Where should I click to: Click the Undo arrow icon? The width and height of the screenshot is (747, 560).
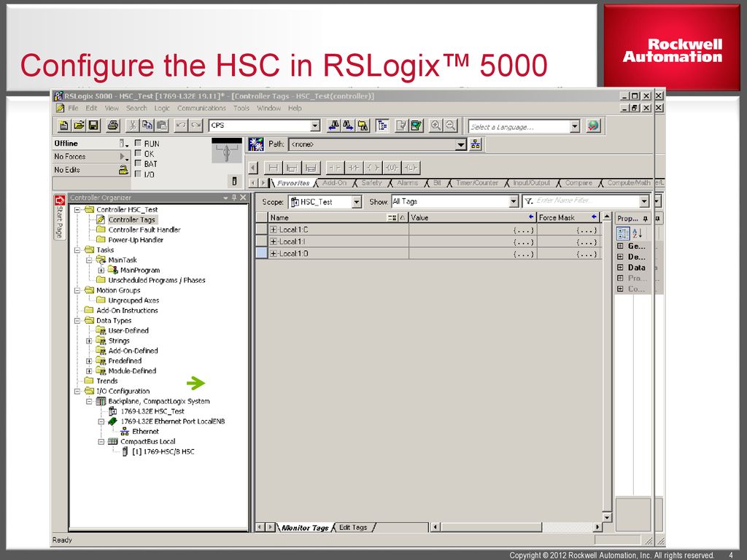tap(181, 125)
